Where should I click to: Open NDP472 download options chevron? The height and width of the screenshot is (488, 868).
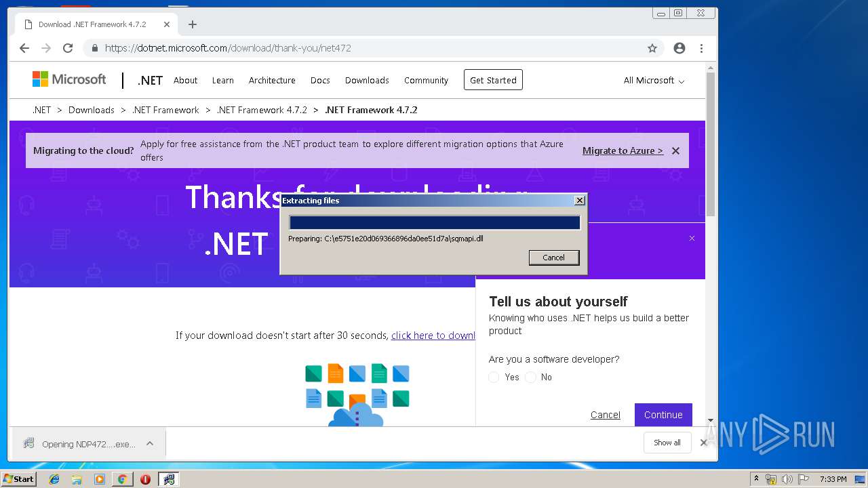(150, 443)
